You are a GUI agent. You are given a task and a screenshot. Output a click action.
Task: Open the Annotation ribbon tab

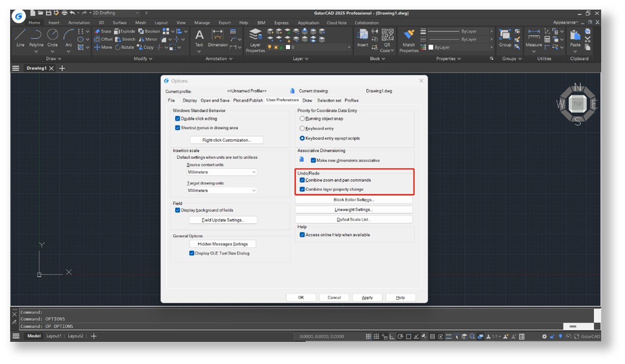(79, 23)
